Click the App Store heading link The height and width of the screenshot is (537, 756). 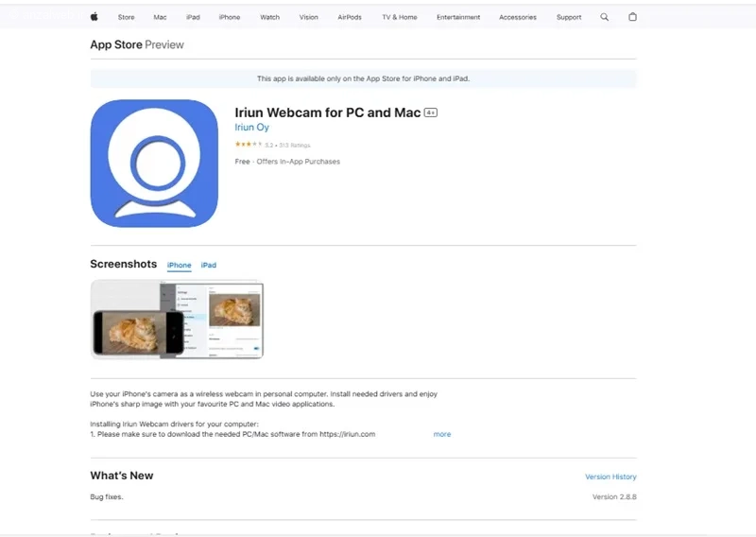(116, 44)
